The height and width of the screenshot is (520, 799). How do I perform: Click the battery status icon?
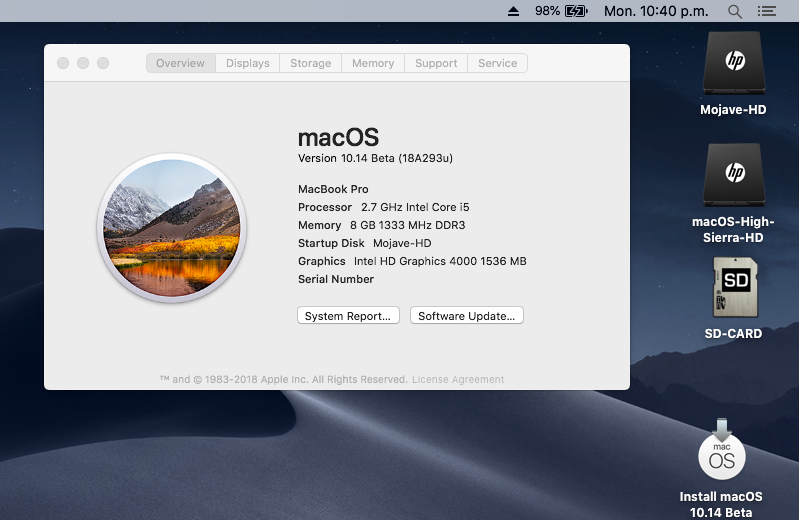coord(576,11)
